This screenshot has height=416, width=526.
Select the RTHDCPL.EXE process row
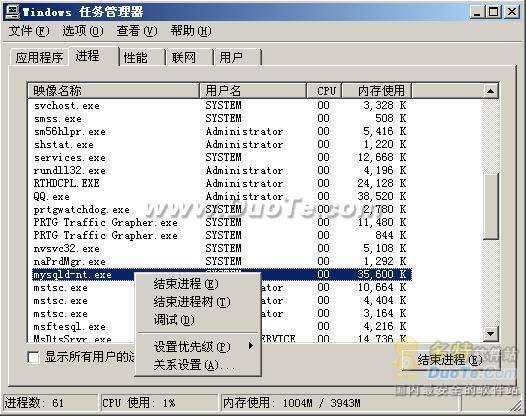(221, 184)
